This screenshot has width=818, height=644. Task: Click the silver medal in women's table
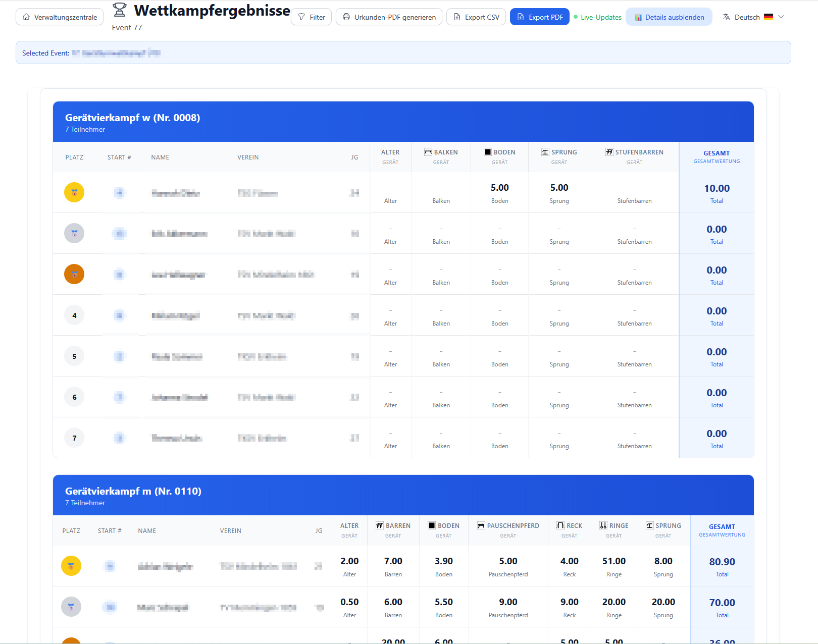click(74, 233)
